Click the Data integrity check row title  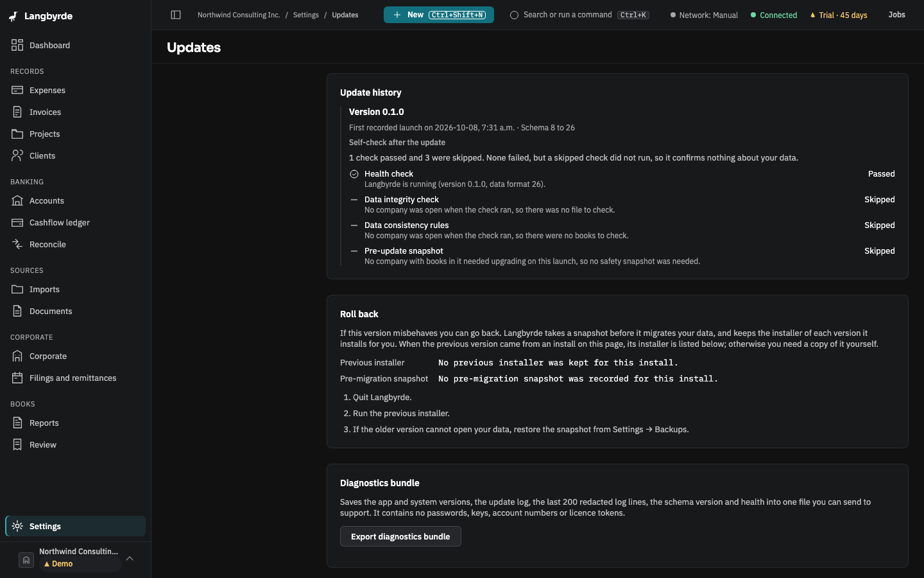[x=402, y=200]
